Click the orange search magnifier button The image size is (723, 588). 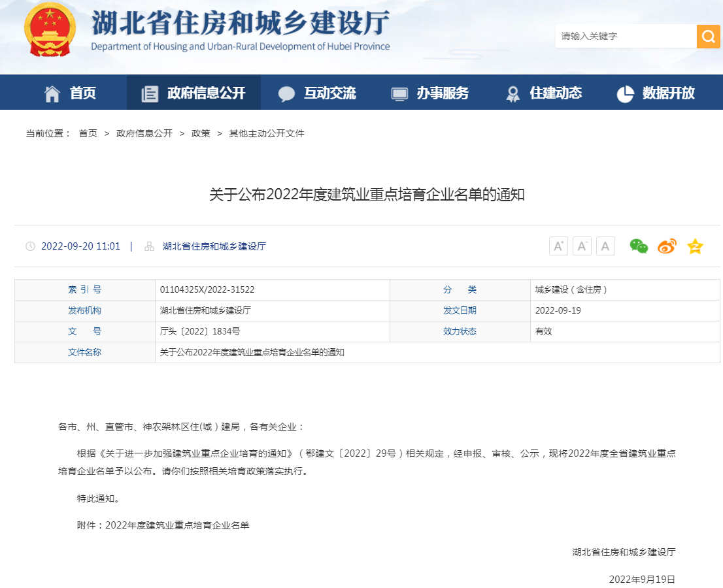(708, 36)
